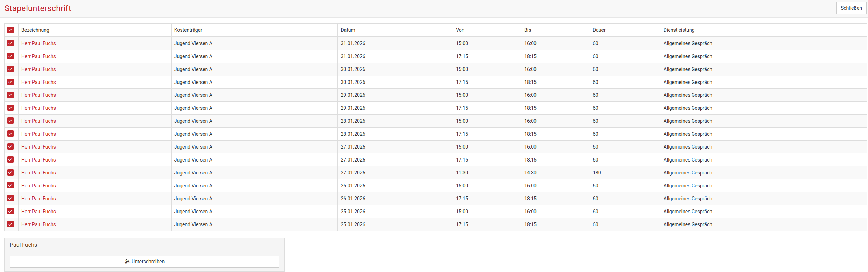Uncheck the 27.01.2026 11:30 row checkbox
Image resolution: width=868 pixels, height=272 pixels.
(x=10, y=173)
